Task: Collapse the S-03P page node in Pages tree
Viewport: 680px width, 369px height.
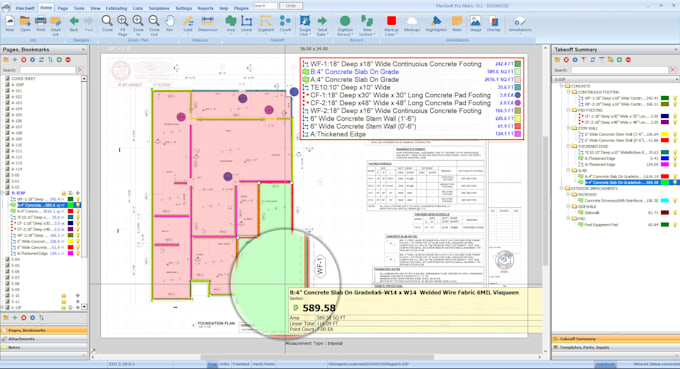Action: [x=3, y=193]
